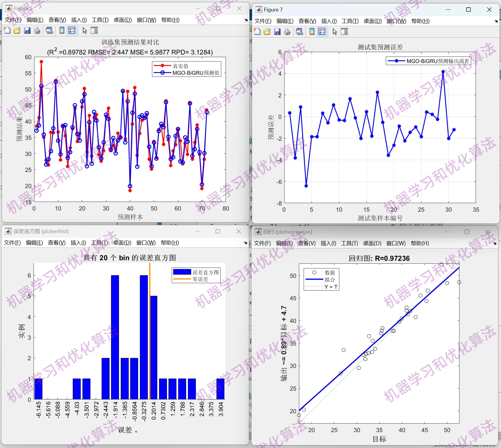This screenshot has width=501, height=448.
Task: Click MATLAB logo in plotregression title bar
Action: (258, 232)
